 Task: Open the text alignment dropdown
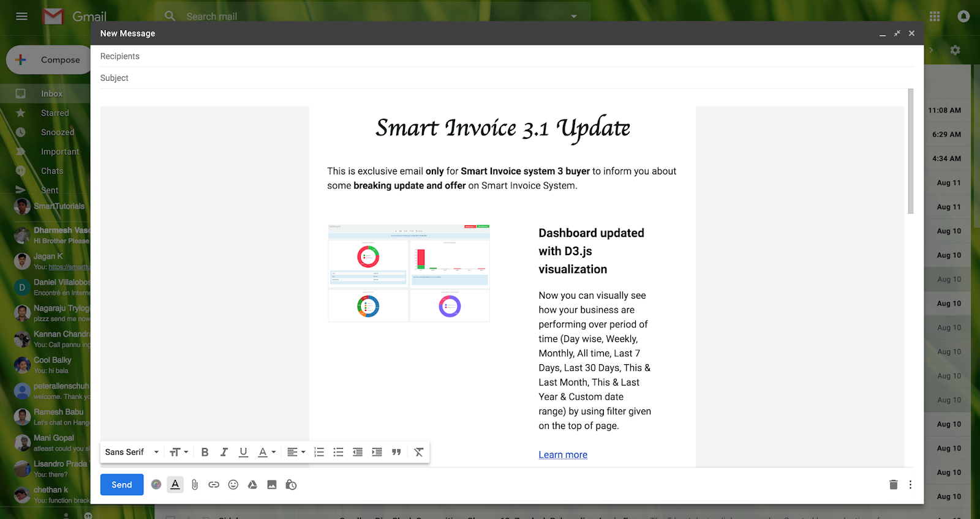pyautogui.click(x=296, y=452)
